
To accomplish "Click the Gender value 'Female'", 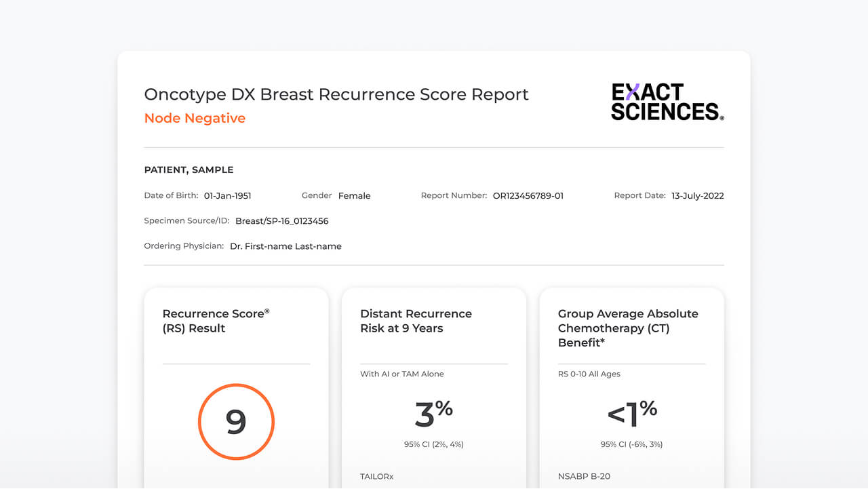I will tap(354, 196).
